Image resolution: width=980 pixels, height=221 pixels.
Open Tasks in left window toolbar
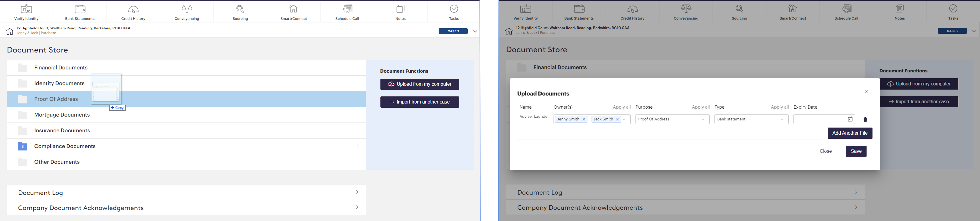click(x=454, y=12)
